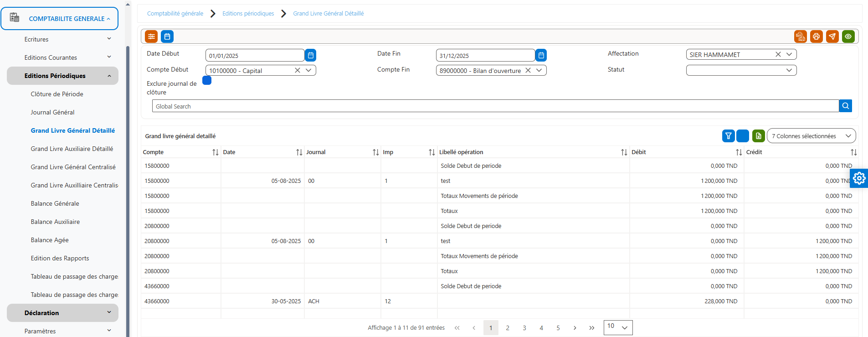This screenshot has height=337, width=868.
Task: Expand the rows-per-page selector showing 10
Action: [x=618, y=327]
